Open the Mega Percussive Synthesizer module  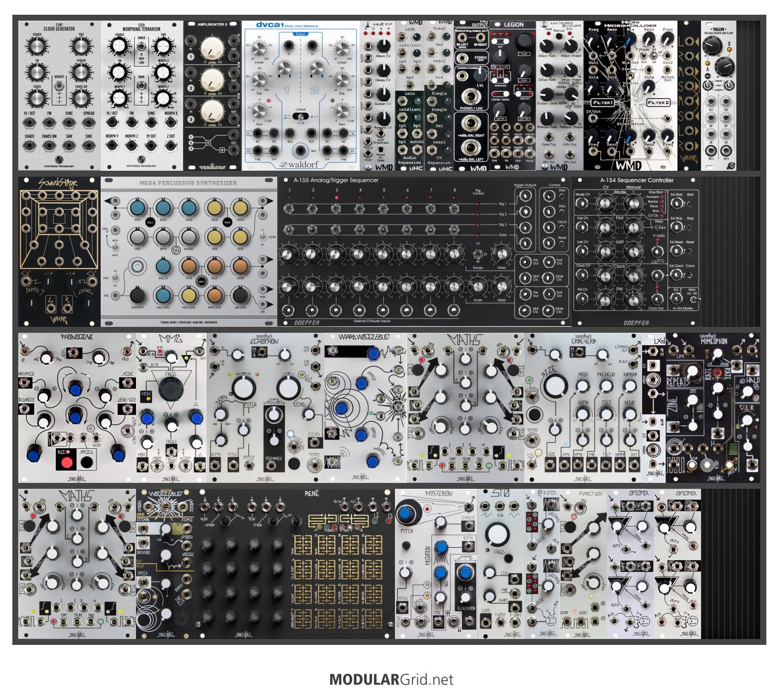(189, 251)
